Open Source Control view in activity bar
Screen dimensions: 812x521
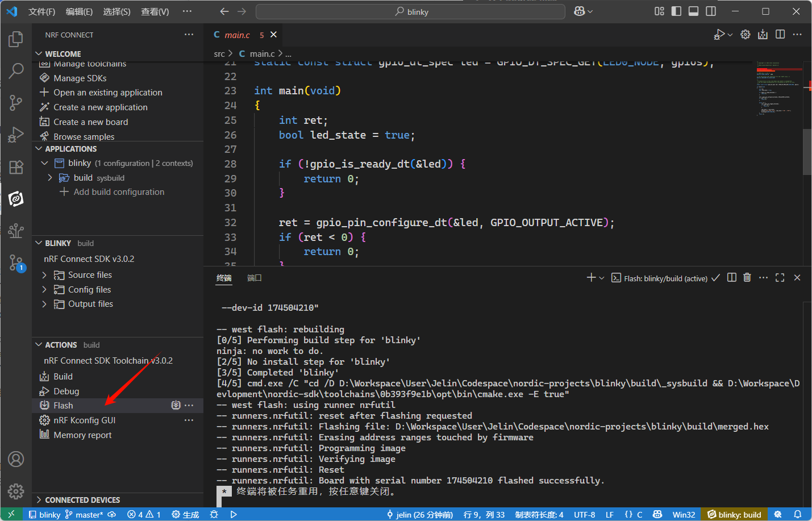16,102
